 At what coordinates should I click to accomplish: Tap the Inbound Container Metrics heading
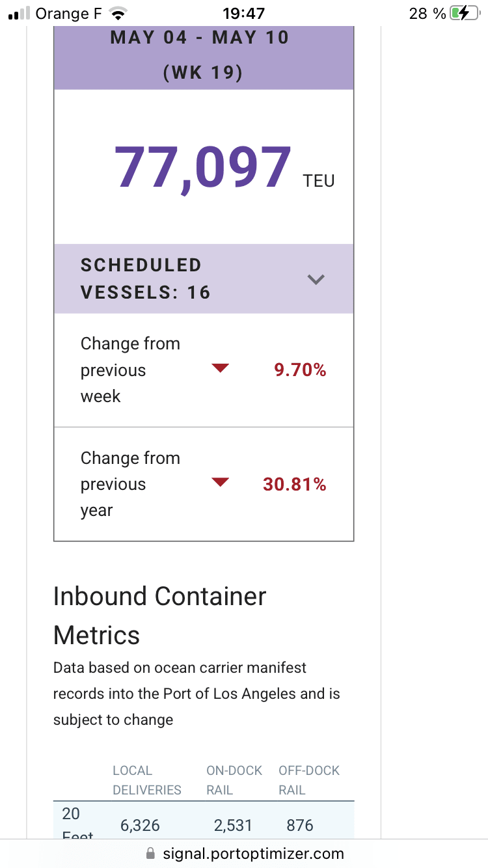pos(160,615)
